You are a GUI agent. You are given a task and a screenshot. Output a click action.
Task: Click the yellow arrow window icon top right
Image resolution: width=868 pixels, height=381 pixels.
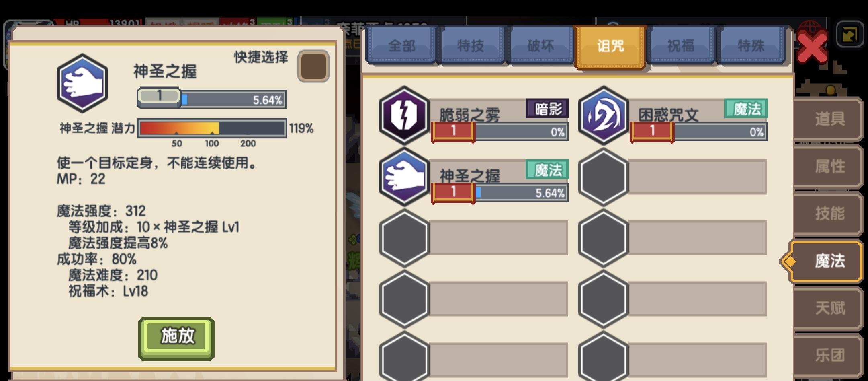point(850,34)
